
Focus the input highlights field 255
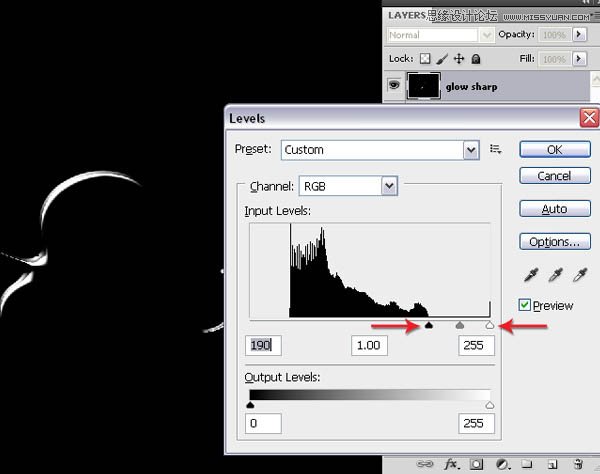pyautogui.click(x=476, y=345)
